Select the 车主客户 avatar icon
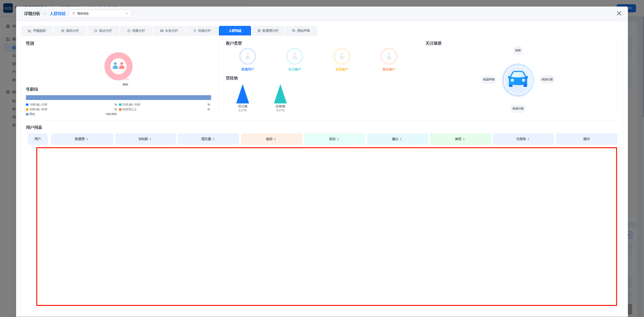 [294, 57]
